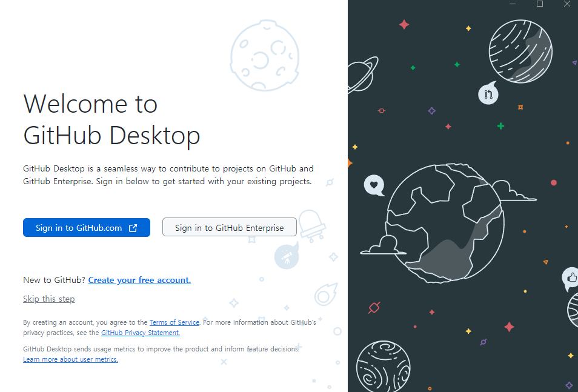Minimize the GitHub Desktop window
Screen dimensions: 578x392
tap(512, 4)
